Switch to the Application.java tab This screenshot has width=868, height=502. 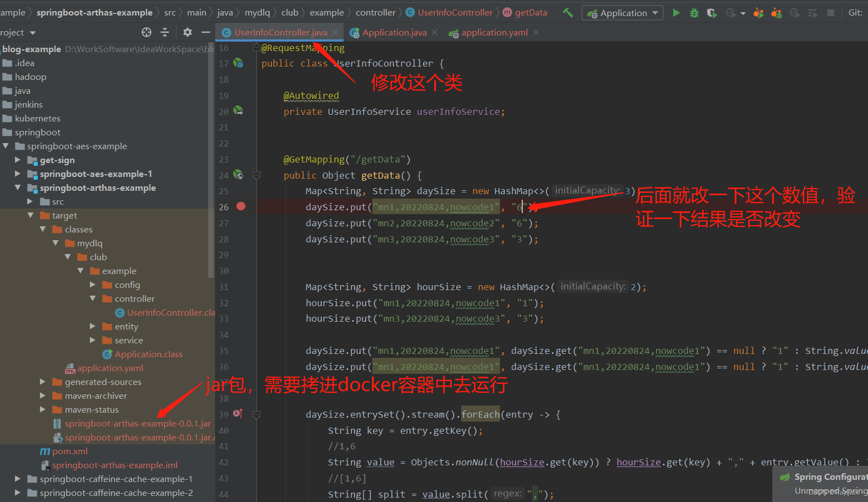[395, 32]
